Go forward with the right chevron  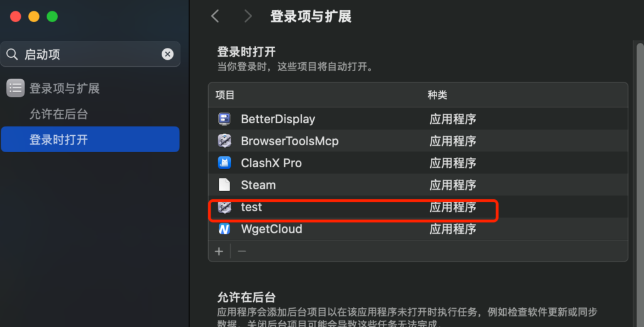click(248, 16)
